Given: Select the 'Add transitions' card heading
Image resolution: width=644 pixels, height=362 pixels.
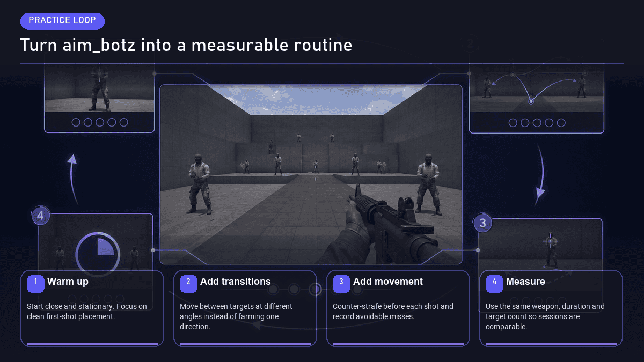Looking at the screenshot, I should pyautogui.click(x=235, y=282).
